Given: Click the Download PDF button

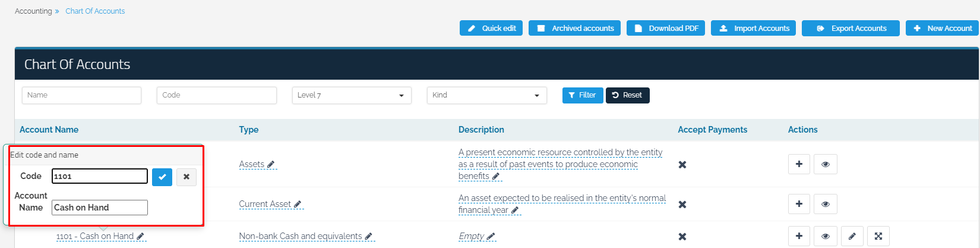Looking at the screenshot, I should tap(666, 28).
